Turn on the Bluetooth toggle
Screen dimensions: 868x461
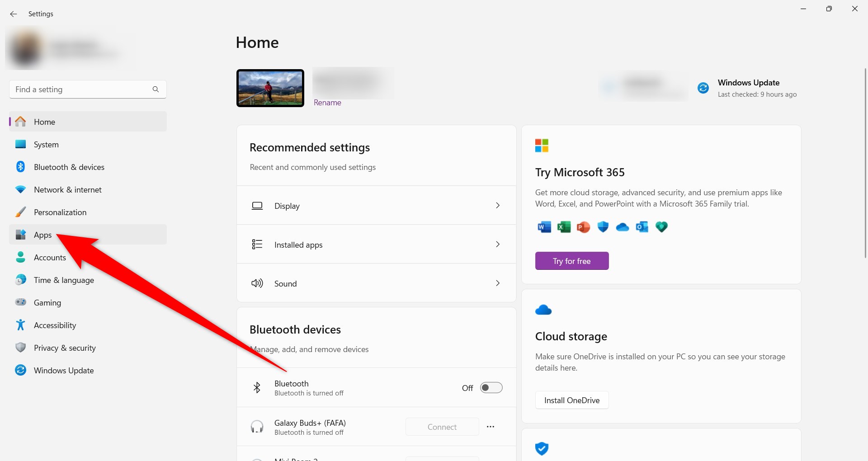click(491, 388)
